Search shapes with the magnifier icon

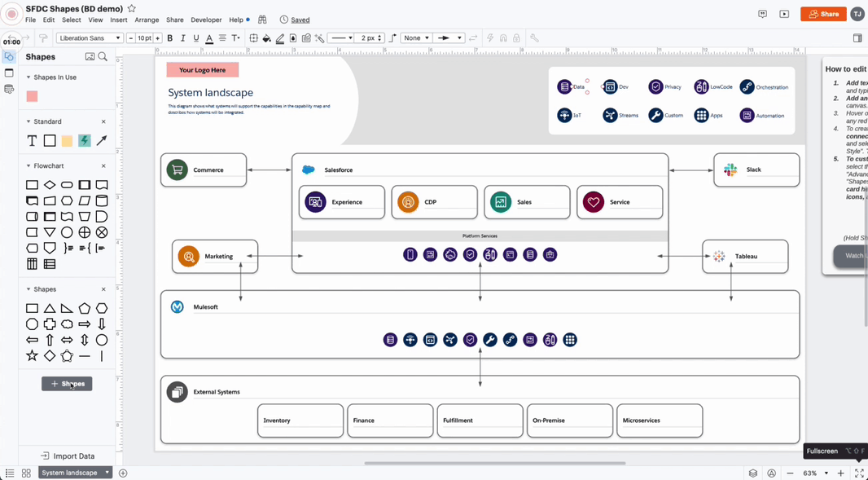click(103, 56)
